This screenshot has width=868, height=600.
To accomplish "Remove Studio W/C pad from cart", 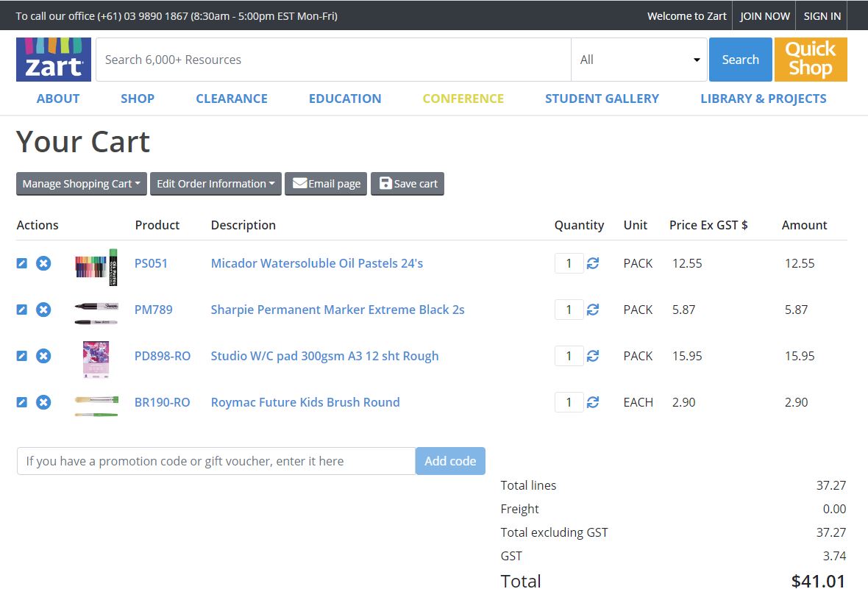I will 43,356.
